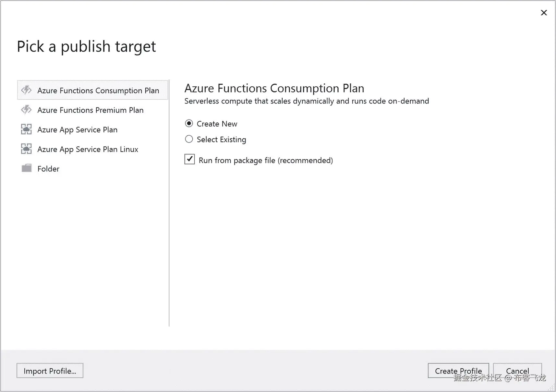This screenshot has width=556, height=392.
Task: Click the Azure Functions Consumption Plan lightning icon
Action: tap(26, 90)
